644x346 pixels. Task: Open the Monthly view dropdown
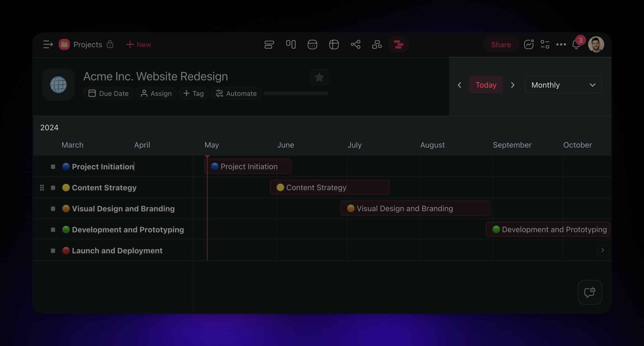pos(563,85)
